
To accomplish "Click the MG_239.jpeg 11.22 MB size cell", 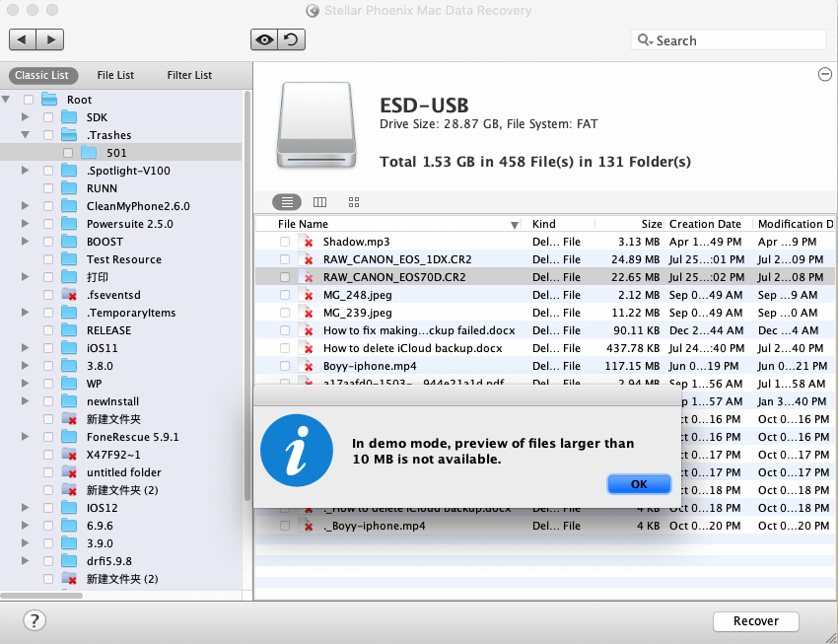I will coord(636,313).
